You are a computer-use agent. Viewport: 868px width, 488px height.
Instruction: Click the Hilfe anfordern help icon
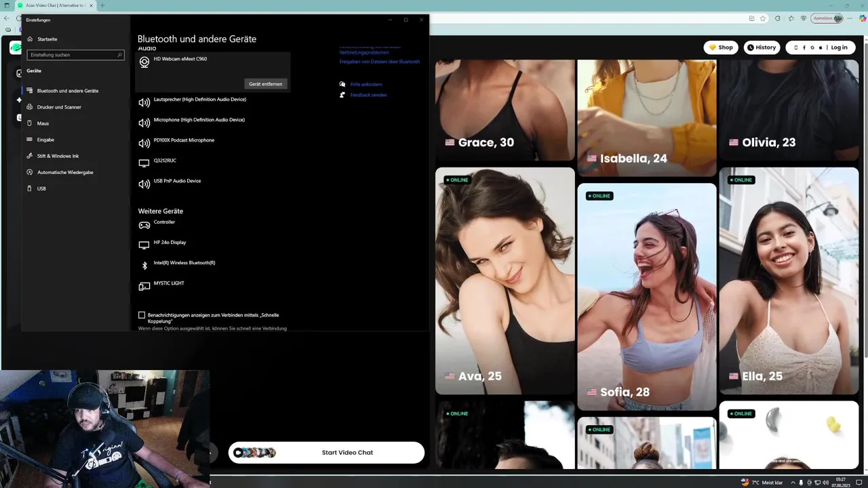pyautogui.click(x=342, y=85)
